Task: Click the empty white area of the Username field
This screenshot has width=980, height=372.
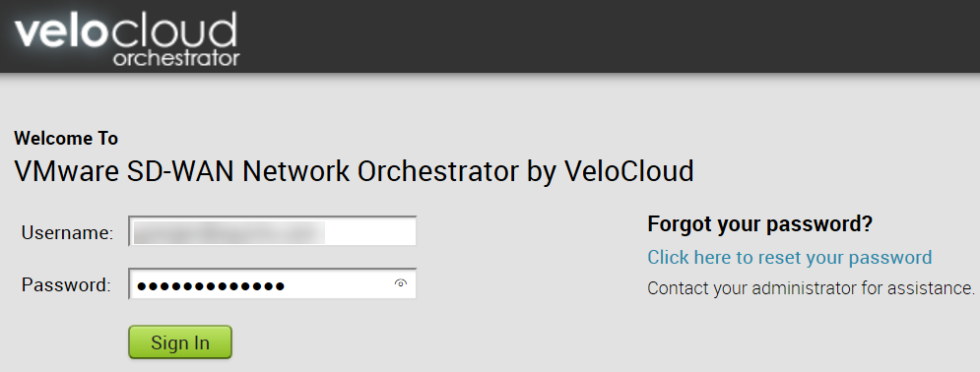Action: 370,231
